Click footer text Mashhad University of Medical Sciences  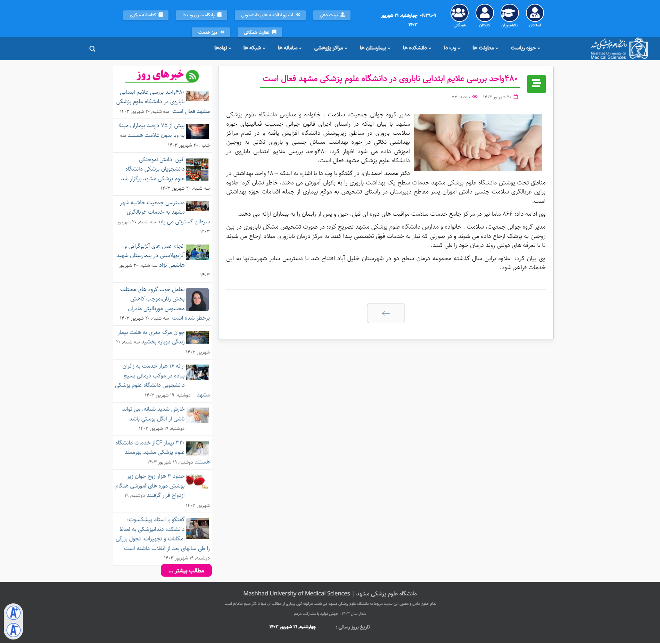click(x=296, y=593)
